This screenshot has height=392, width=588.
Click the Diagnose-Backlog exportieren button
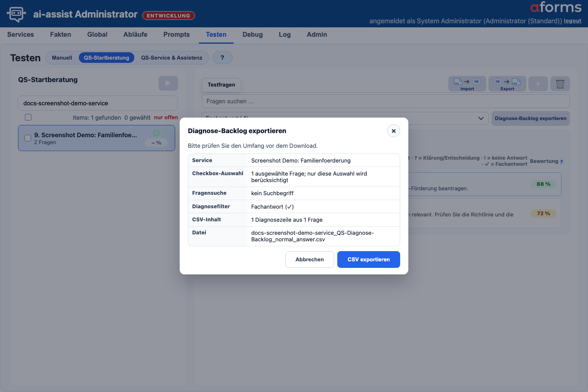coord(531,118)
